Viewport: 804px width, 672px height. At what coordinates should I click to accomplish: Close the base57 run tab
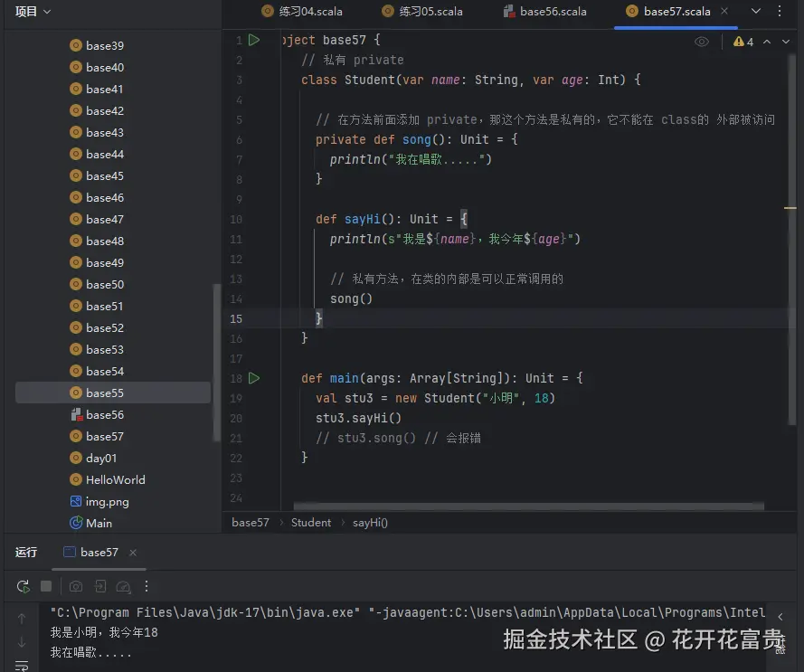tap(133, 553)
